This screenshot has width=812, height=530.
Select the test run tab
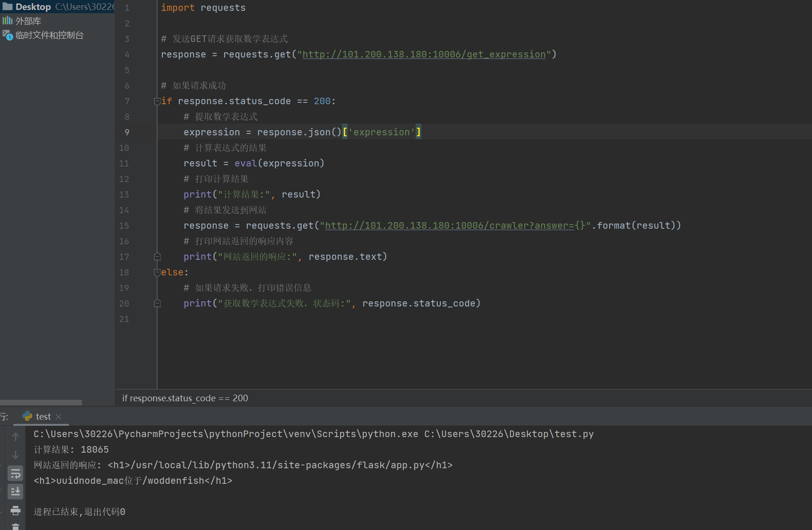(x=42, y=417)
